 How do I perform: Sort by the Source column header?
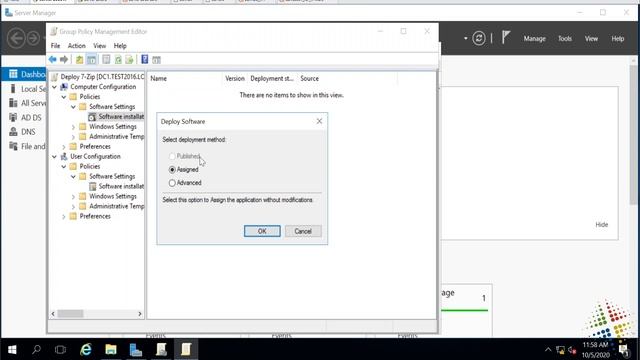point(347,78)
